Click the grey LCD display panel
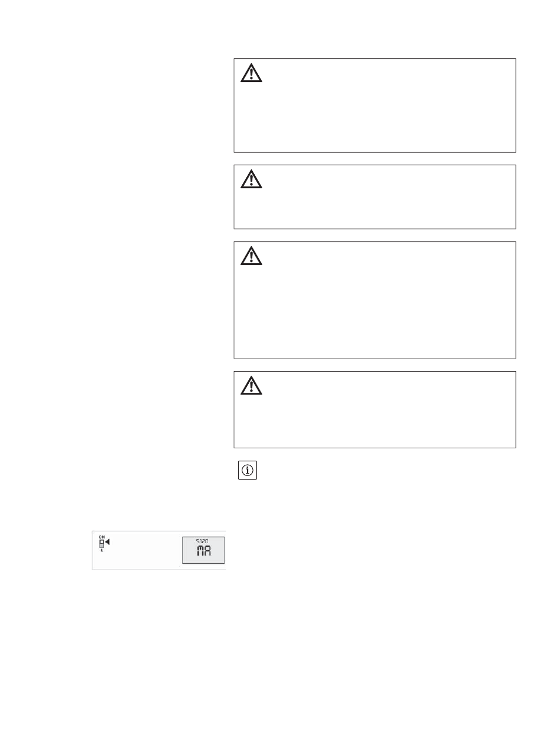The height and width of the screenshot is (732, 560). coord(203,550)
